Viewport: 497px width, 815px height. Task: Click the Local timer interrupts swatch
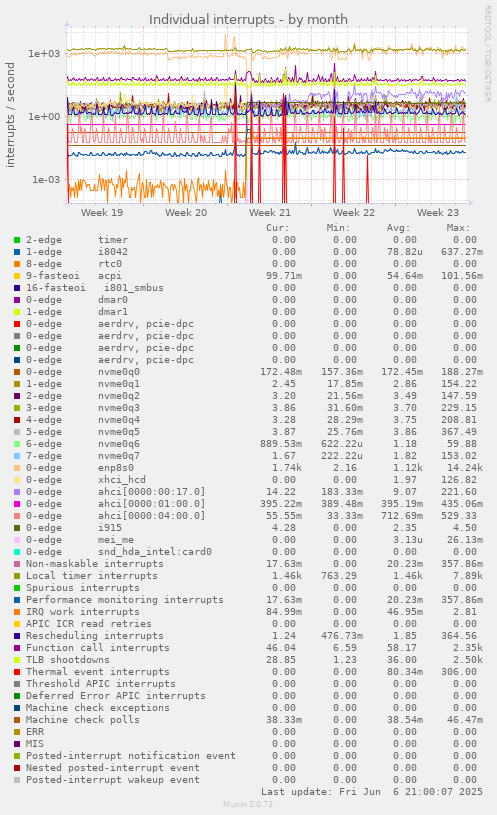point(17,575)
